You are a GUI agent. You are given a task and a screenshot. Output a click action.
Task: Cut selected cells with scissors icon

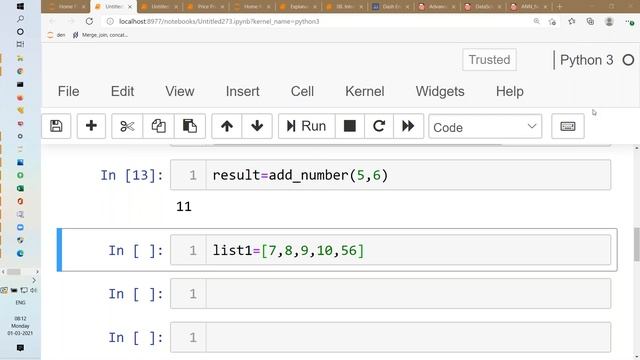click(x=127, y=126)
